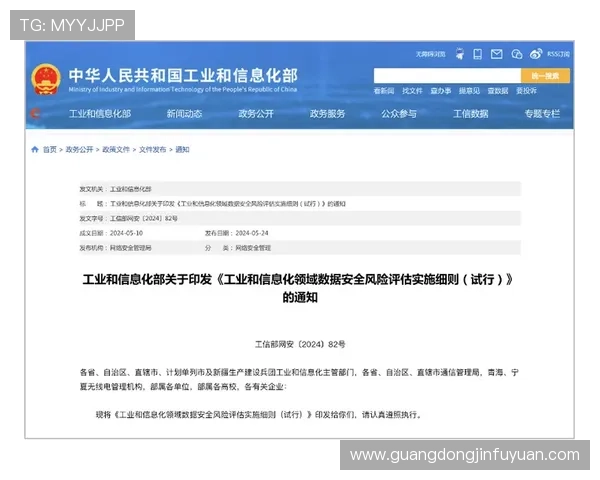Go to 文件发布 in the breadcrumb

(x=152, y=150)
